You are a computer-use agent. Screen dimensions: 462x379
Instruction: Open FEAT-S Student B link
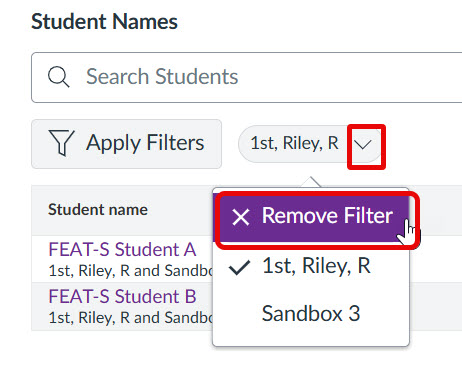pos(122,296)
